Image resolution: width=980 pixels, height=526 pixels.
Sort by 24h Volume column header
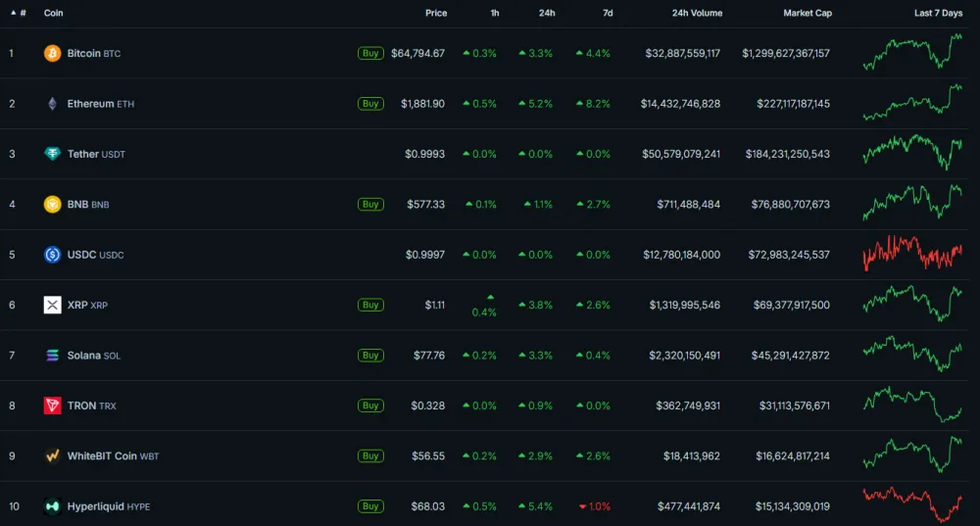point(697,13)
